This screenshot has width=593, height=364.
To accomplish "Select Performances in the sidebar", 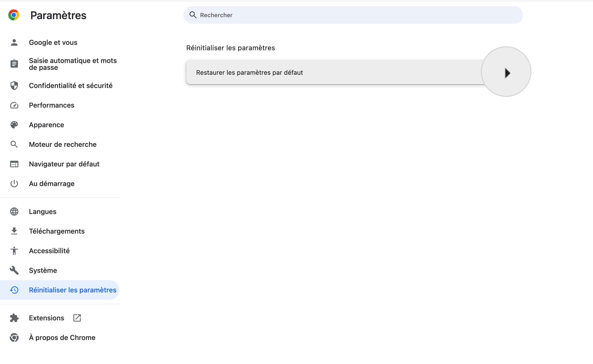I will [x=52, y=105].
